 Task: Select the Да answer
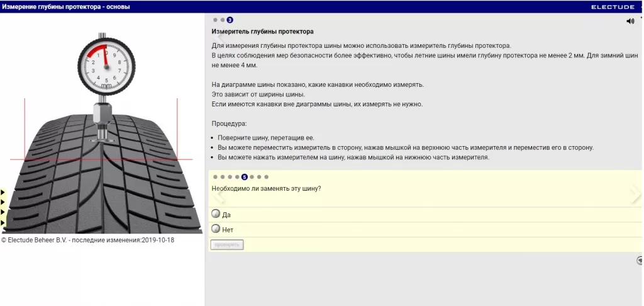pos(216,214)
